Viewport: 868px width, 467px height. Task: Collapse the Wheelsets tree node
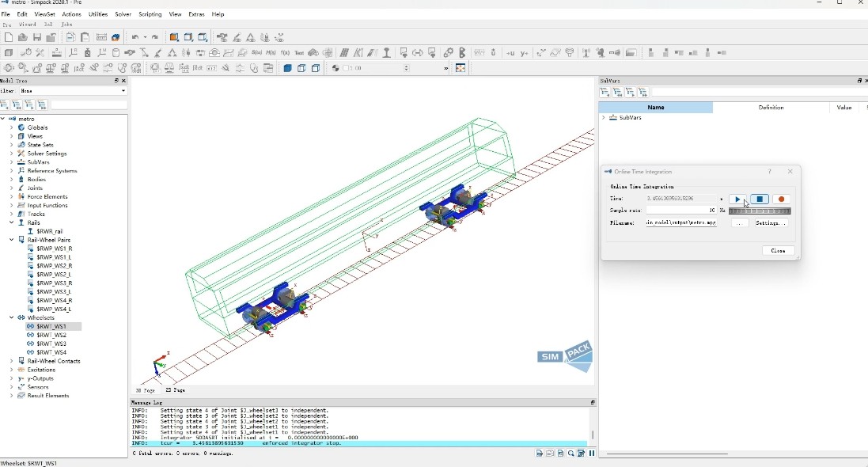click(12, 318)
